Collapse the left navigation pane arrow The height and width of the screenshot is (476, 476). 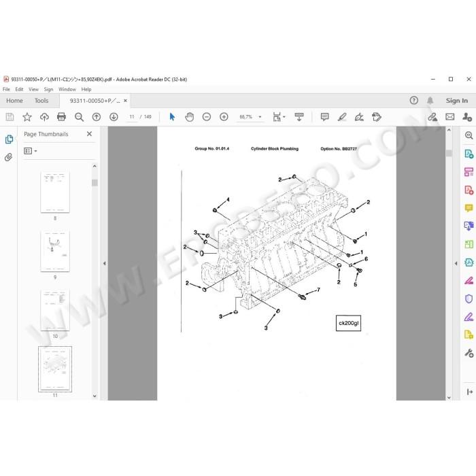104,264
